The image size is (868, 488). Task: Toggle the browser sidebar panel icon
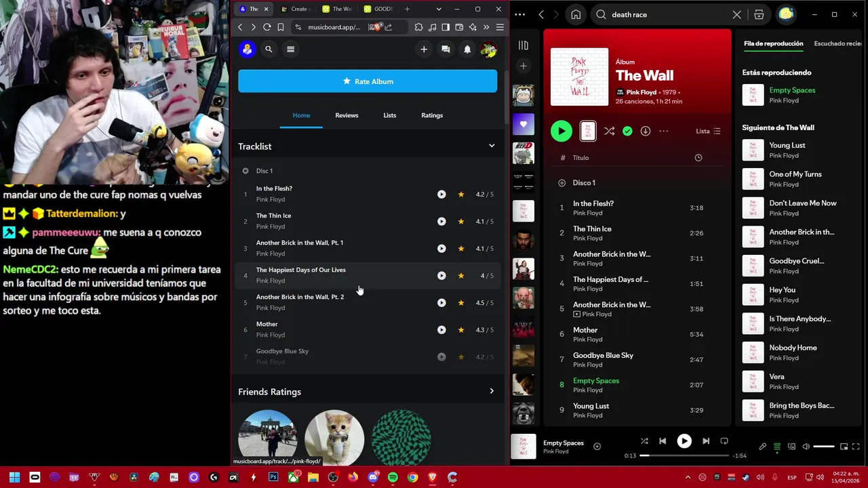[446, 27]
